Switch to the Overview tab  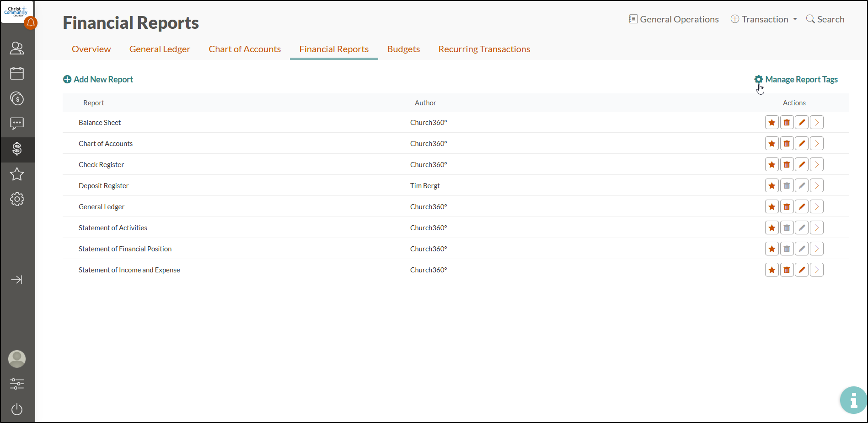(91, 49)
